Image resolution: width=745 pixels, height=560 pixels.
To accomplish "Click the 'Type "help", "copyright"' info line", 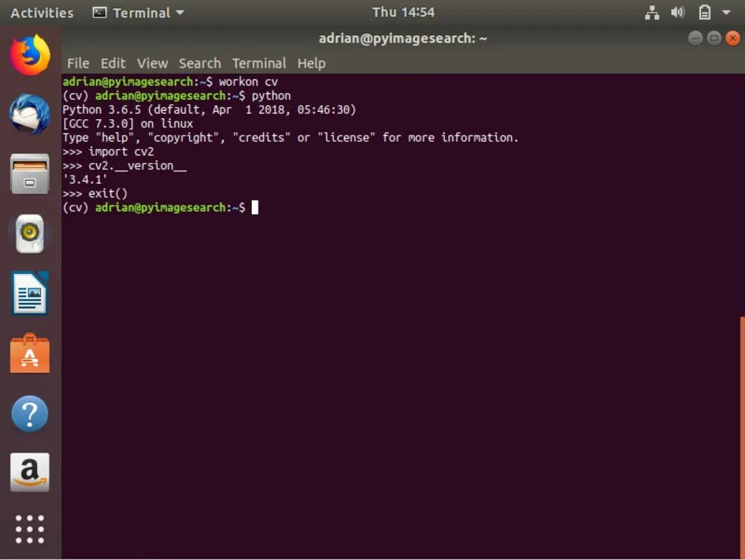I will point(291,138).
